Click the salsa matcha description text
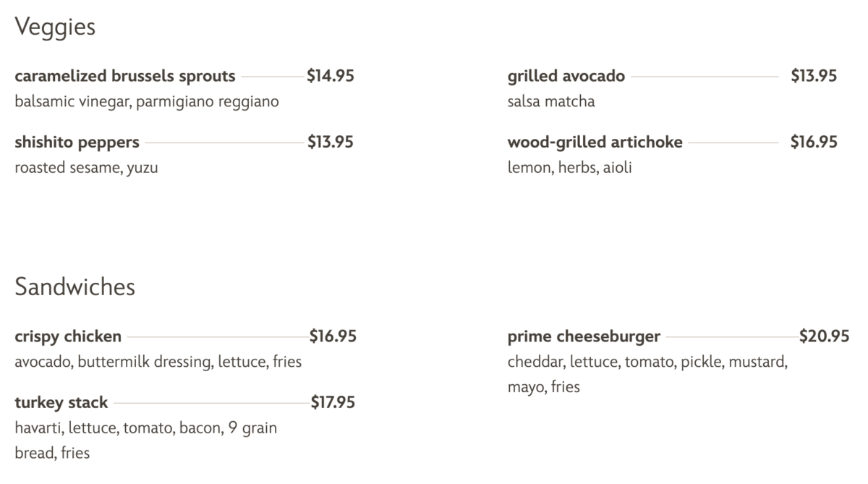 551,102
